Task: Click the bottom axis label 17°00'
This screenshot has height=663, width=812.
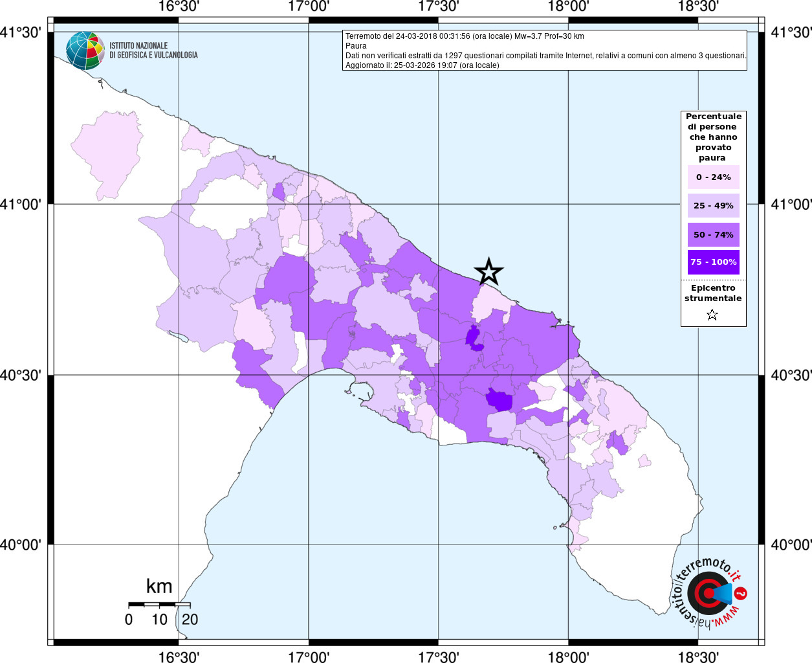Action: coord(309,657)
